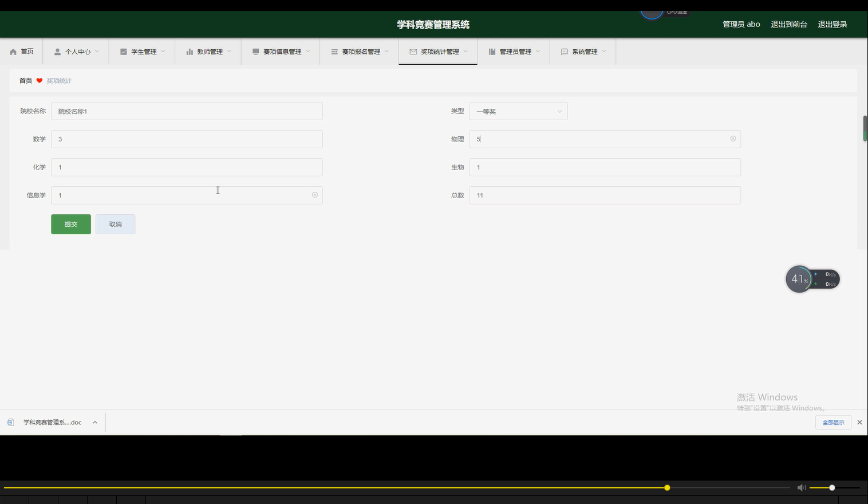Open the 类型 dropdown showing 一等奖
This screenshot has height=504, width=868.
click(518, 111)
